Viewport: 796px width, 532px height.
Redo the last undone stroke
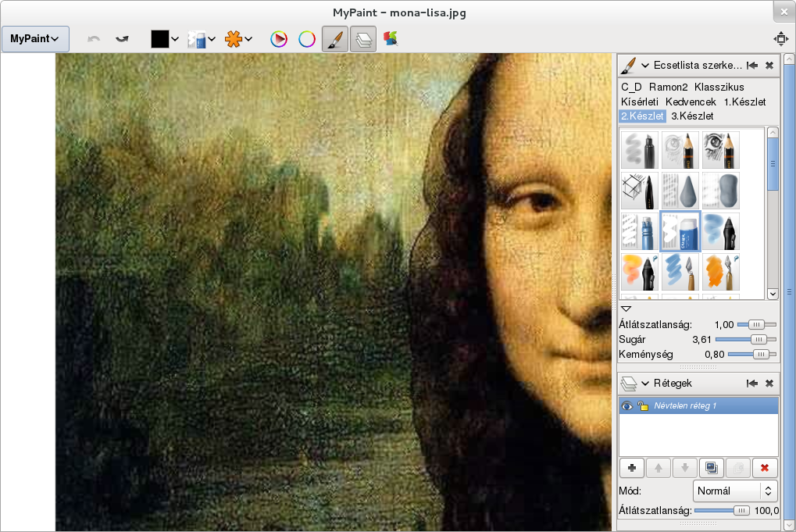[x=122, y=39]
